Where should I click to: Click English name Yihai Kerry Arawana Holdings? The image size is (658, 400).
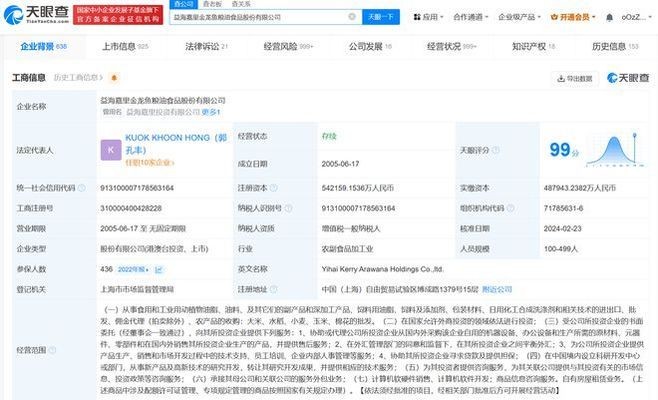[x=383, y=269]
